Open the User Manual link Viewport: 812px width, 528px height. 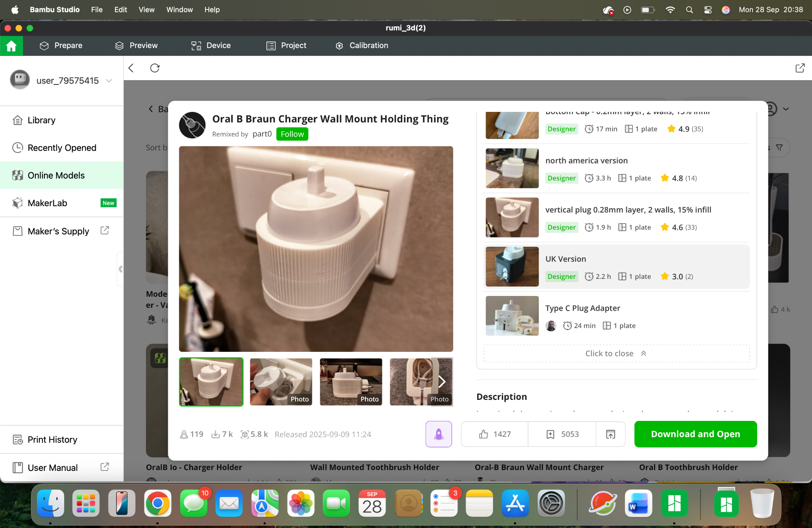click(x=62, y=468)
